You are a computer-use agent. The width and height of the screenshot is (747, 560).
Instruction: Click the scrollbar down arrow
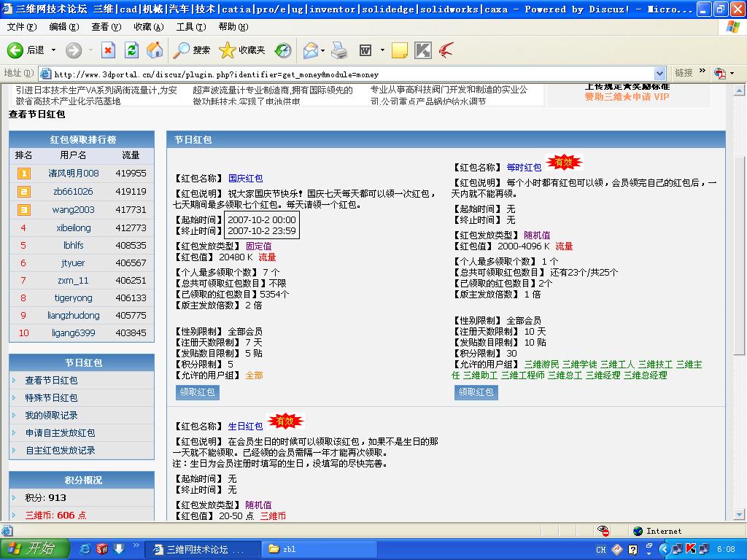click(739, 514)
